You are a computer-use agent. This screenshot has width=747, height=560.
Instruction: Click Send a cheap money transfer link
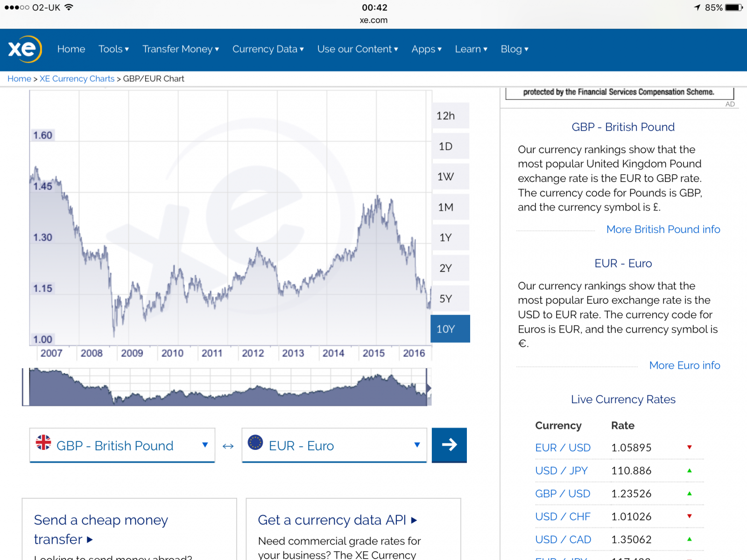(x=101, y=529)
